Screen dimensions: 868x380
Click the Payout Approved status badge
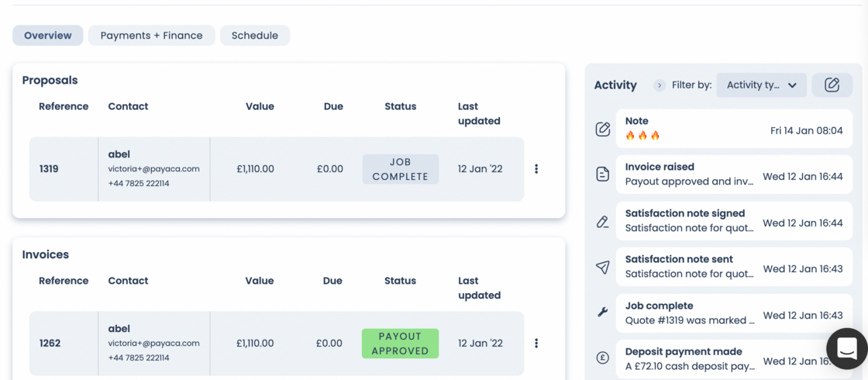pyautogui.click(x=400, y=344)
